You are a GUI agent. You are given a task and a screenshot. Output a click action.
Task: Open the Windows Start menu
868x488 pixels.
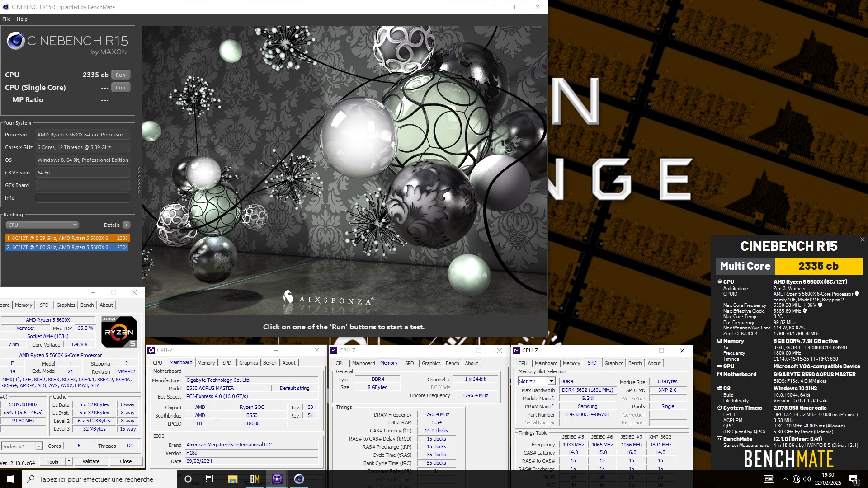(x=11, y=479)
